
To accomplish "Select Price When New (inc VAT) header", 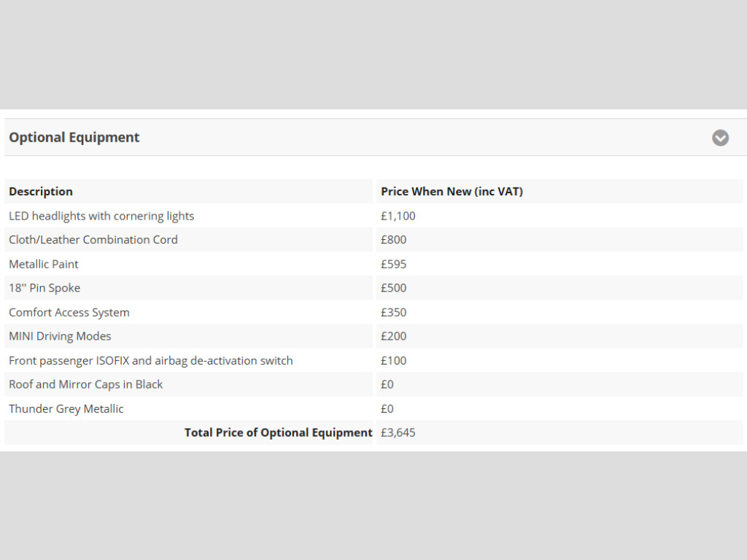I will pos(452,192).
